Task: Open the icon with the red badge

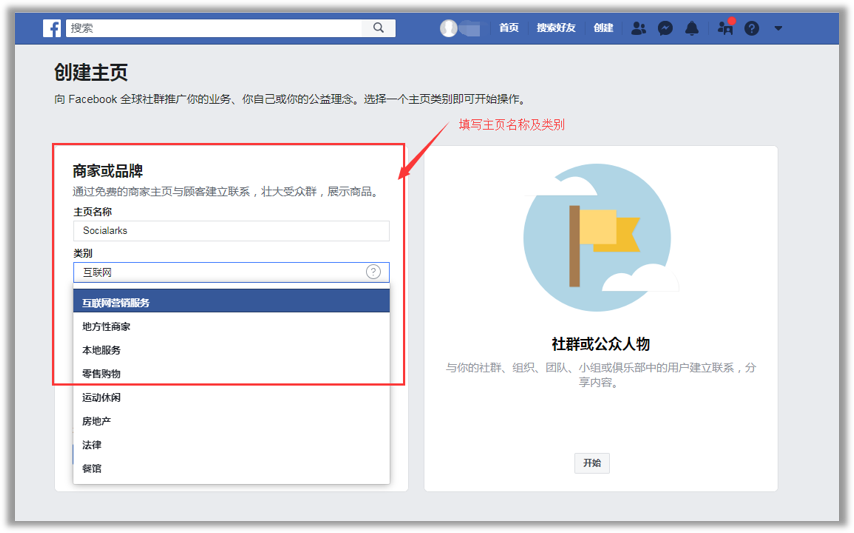Action: (x=726, y=27)
